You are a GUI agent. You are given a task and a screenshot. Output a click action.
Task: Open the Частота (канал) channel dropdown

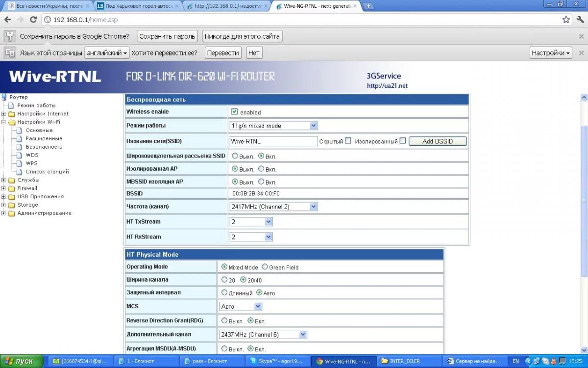(273, 207)
